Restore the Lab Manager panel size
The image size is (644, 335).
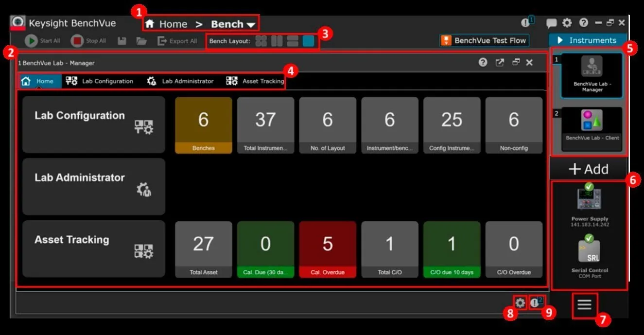tap(516, 62)
